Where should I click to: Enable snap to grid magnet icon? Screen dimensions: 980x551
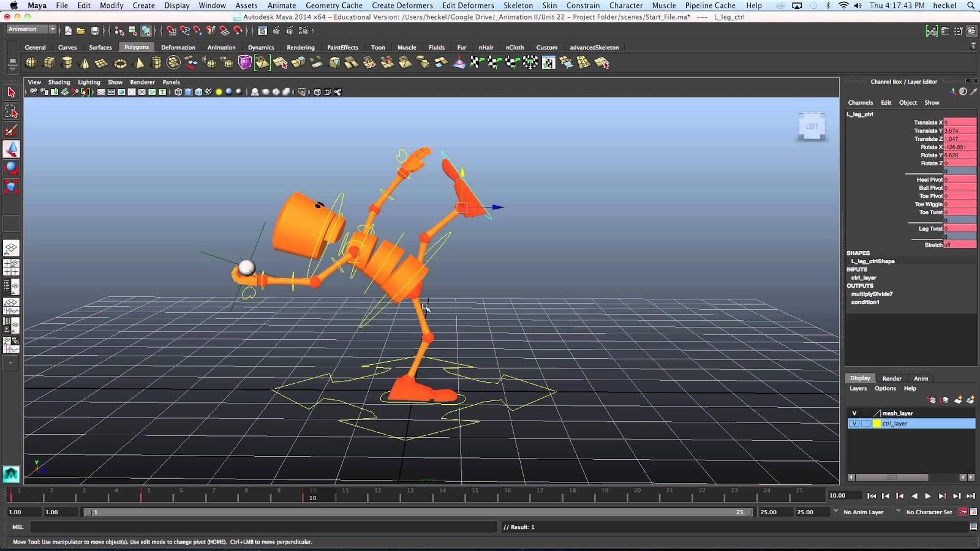171,30
